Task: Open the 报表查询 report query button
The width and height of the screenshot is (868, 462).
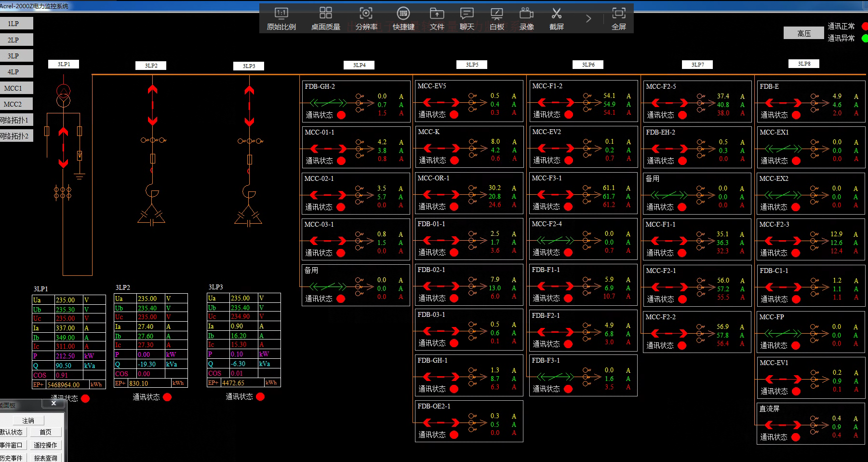Action: click(46, 458)
